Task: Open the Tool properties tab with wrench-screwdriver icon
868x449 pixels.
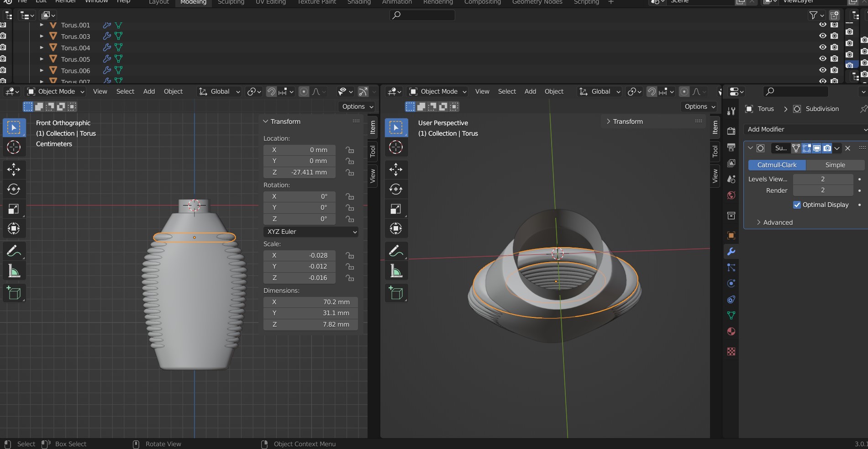Action: (x=731, y=111)
